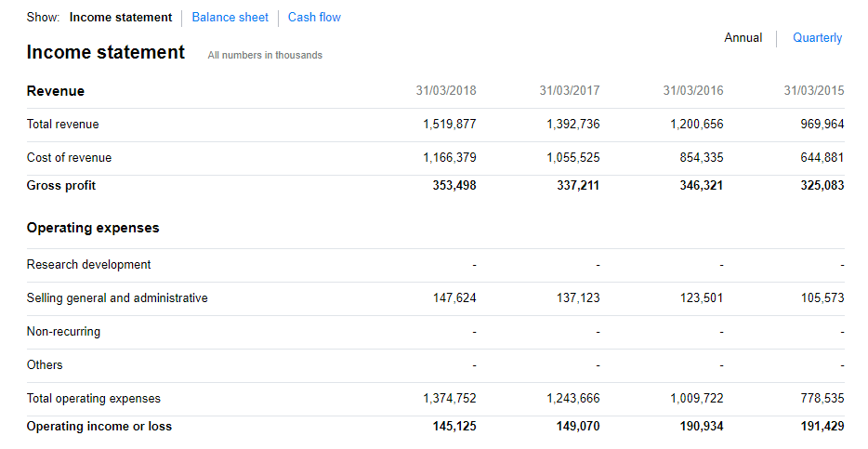This screenshot has width=868, height=449.
Task: Click the Total operating expenses label
Action: [94, 399]
